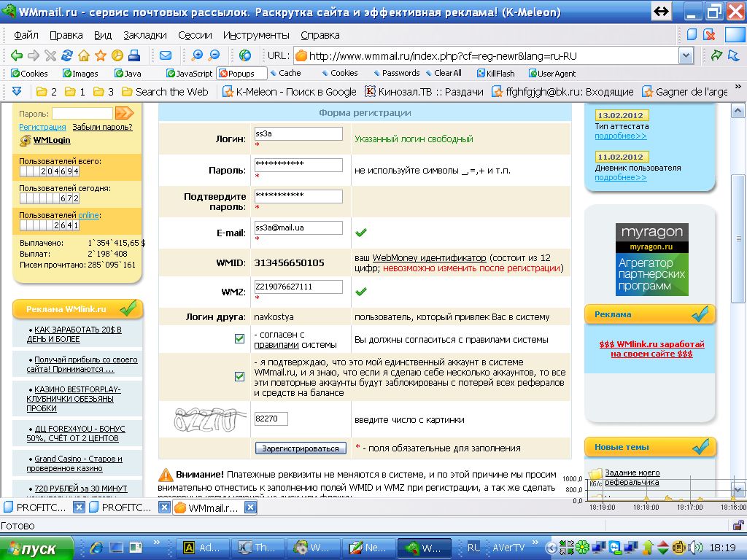Click the KillFlash button
The image size is (747, 560).
495,74
